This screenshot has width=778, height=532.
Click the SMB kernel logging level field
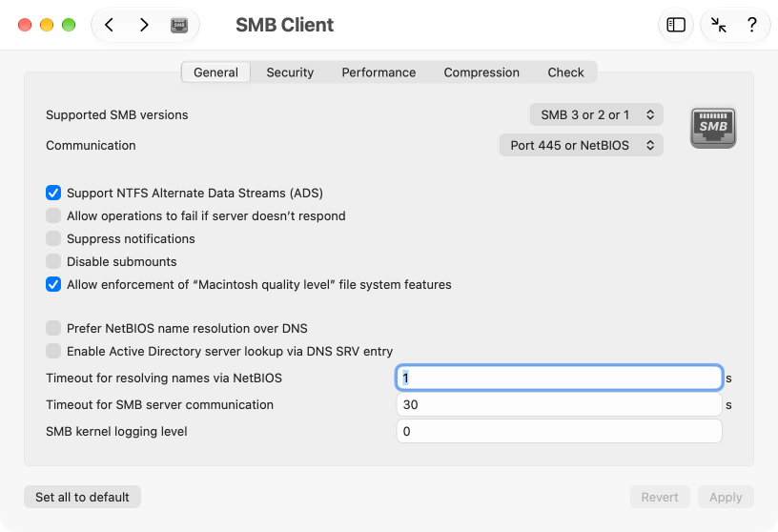(559, 431)
